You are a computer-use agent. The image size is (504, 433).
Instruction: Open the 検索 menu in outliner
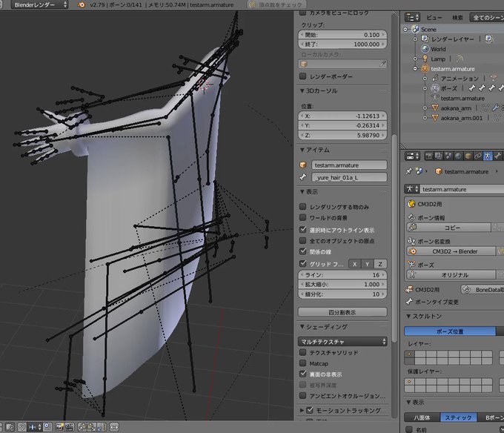click(457, 17)
